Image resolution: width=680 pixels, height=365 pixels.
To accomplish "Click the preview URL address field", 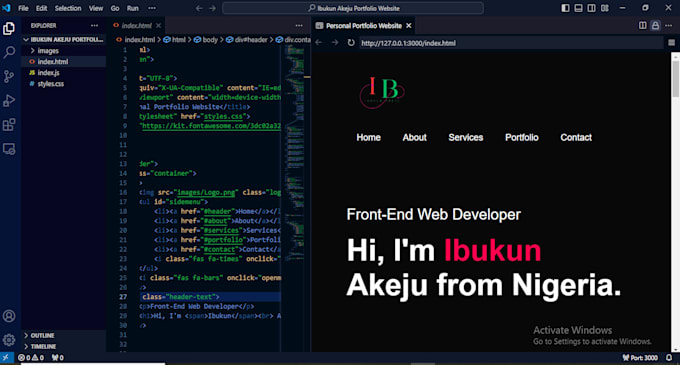I will [x=510, y=43].
